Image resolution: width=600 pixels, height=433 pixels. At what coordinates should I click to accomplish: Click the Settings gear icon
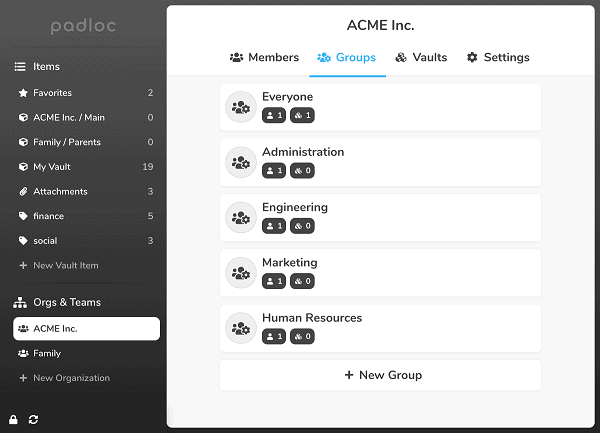pyautogui.click(x=472, y=57)
